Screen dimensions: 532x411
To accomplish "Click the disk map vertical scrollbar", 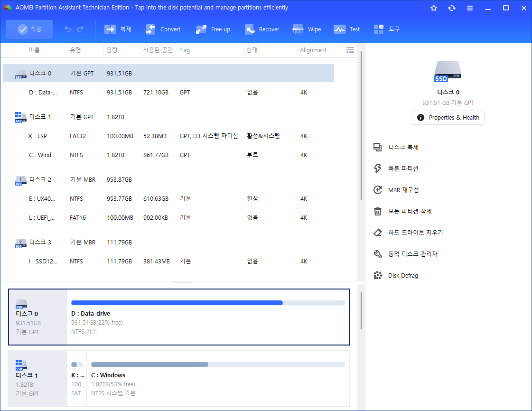I will tap(361, 310).
